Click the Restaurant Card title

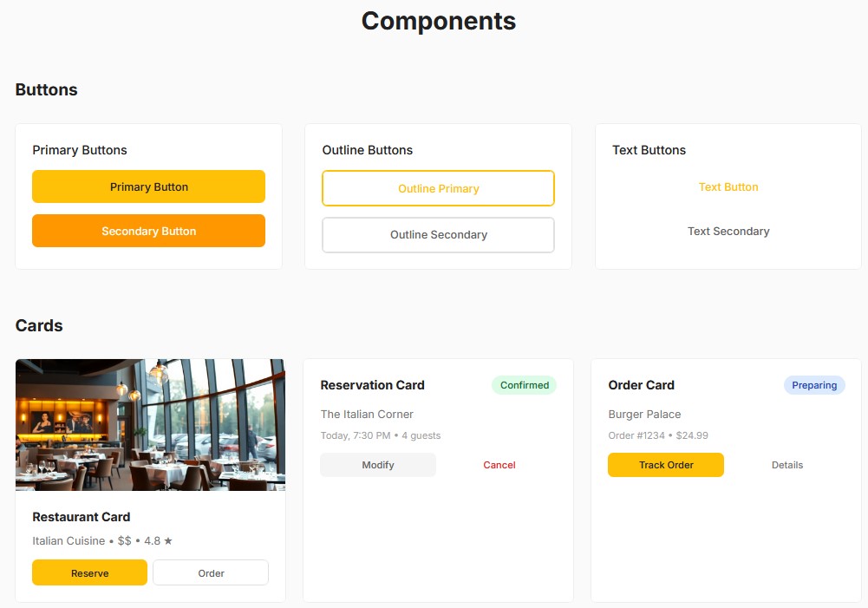pos(82,517)
